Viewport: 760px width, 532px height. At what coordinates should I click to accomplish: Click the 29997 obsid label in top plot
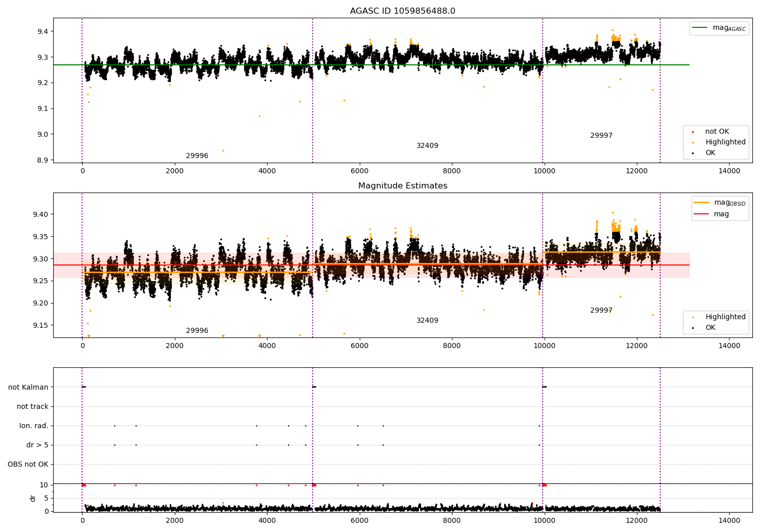601,136
